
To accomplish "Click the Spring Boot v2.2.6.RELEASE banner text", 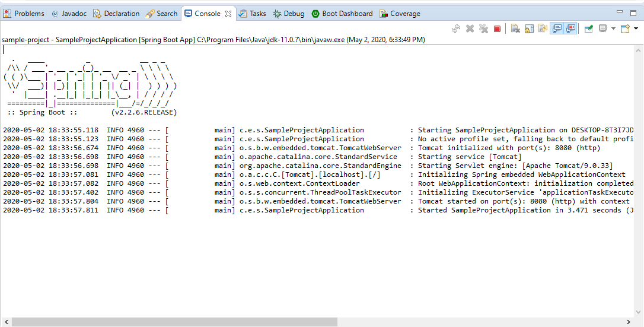I will pyautogui.click(x=92, y=112).
